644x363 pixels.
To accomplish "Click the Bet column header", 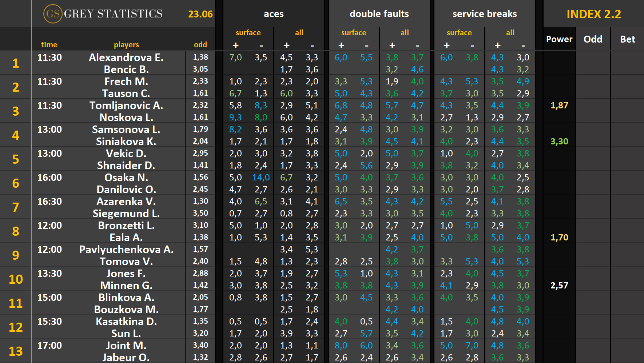I will (x=628, y=39).
